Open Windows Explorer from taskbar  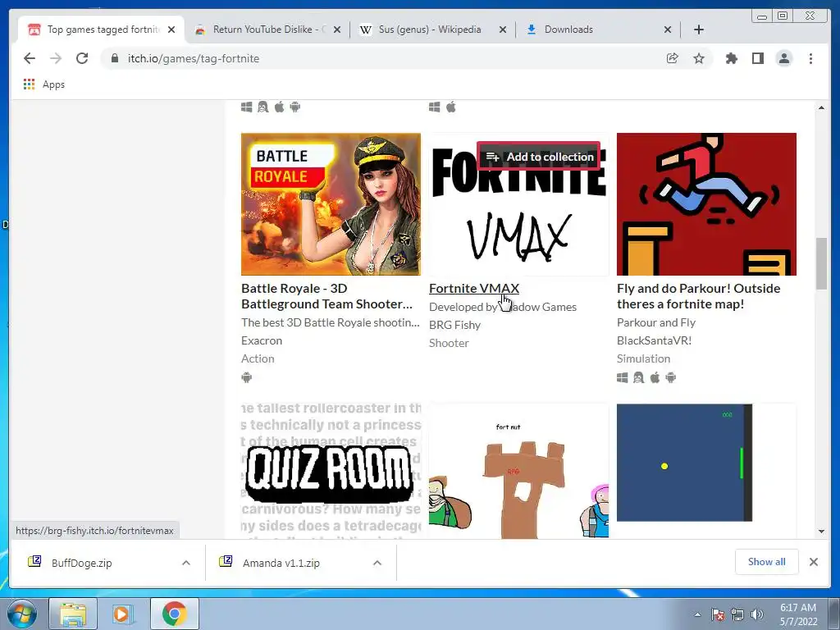[x=73, y=614]
